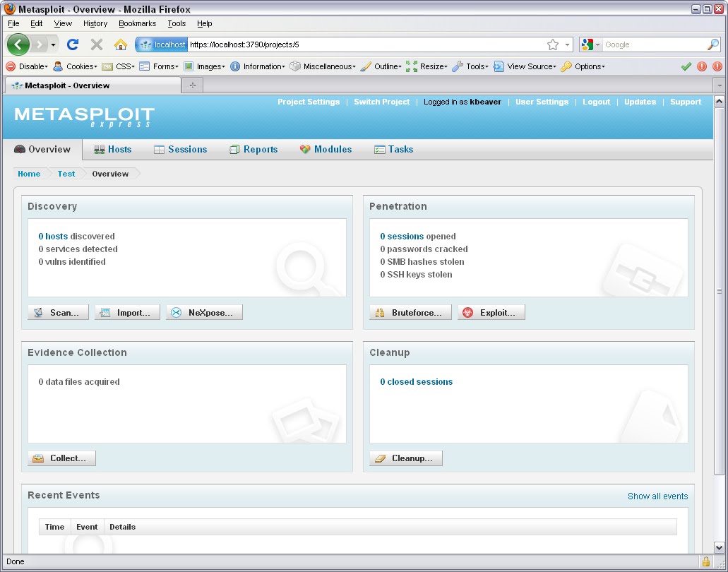Click the Cleanup... button
Image resolution: width=728 pixels, height=572 pixels.
point(406,458)
